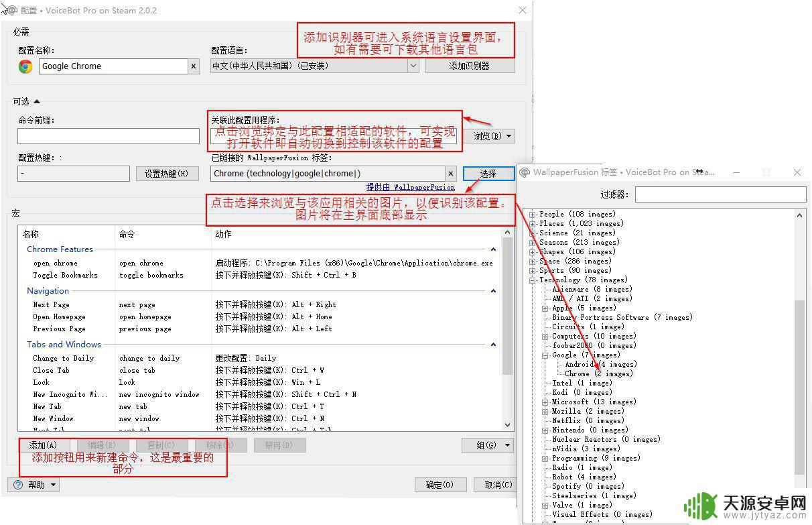
Task: Expand the Science tree node
Action: 533,233
